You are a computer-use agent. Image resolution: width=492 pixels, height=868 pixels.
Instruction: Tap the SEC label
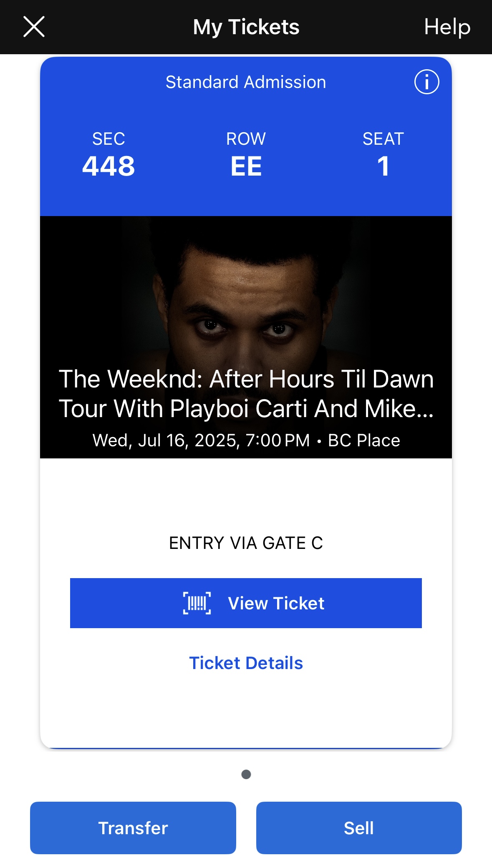(x=108, y=139)
